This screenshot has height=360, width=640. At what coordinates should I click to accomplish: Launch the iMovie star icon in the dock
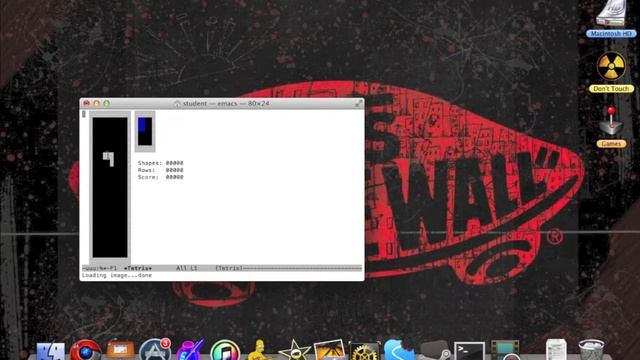click(294, 350)
